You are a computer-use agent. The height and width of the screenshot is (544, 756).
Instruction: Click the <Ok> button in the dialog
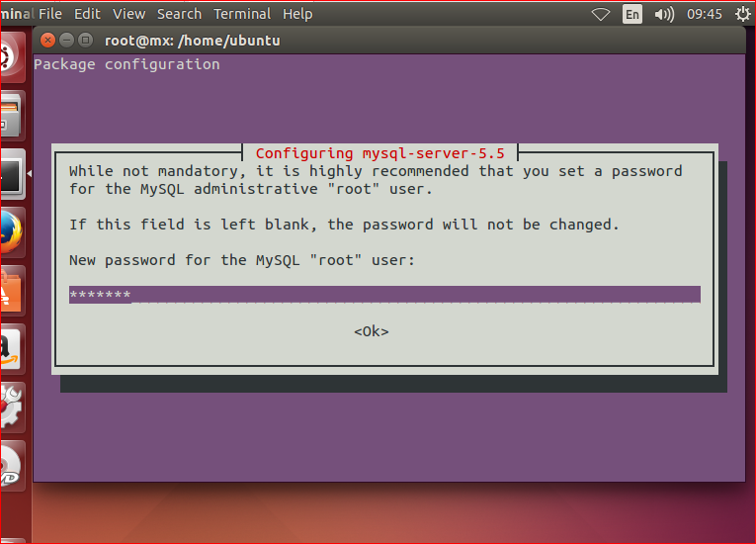(x=372, y=331)
